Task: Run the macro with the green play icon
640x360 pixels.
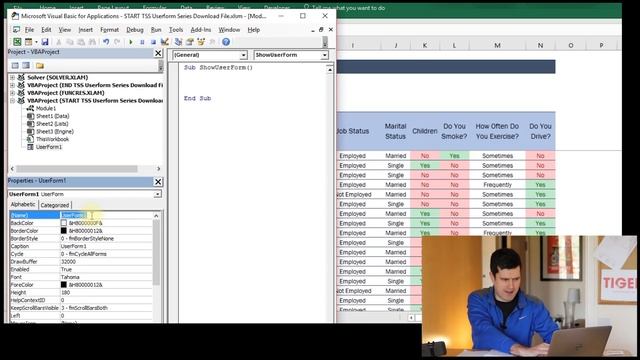Action: coord(131,42)
